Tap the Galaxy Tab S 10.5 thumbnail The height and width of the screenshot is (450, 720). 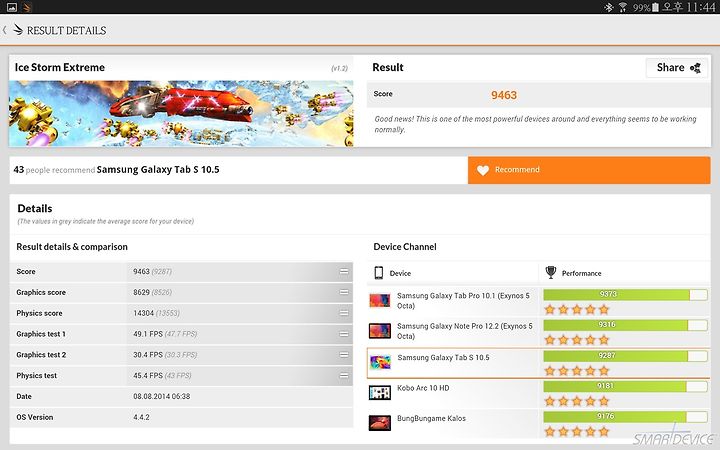pos(380,362)
